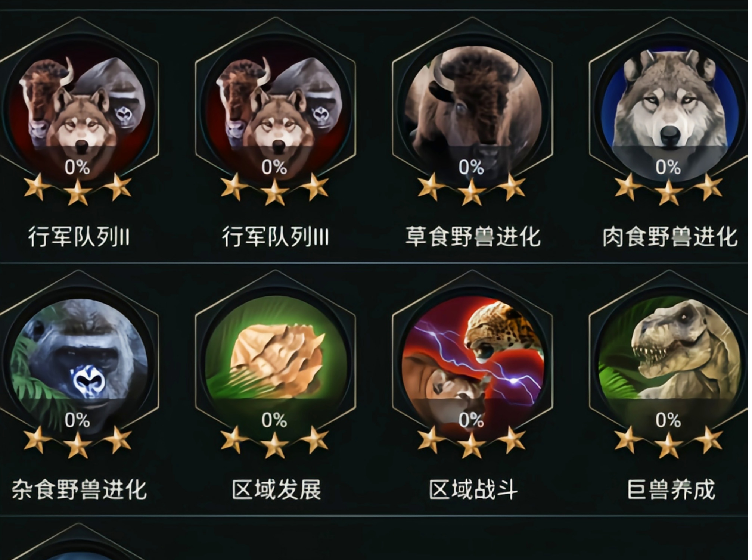Click the three stars under bison icon
Screen dimensions: 752x560
pyautogui.click(x=472, y=189)
